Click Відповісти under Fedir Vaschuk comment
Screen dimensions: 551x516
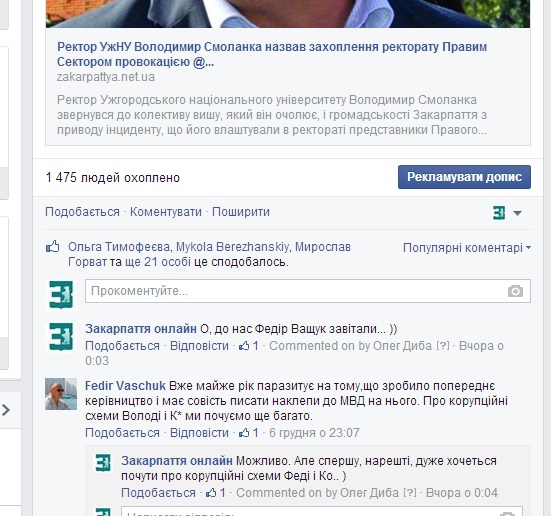(199, 433)
